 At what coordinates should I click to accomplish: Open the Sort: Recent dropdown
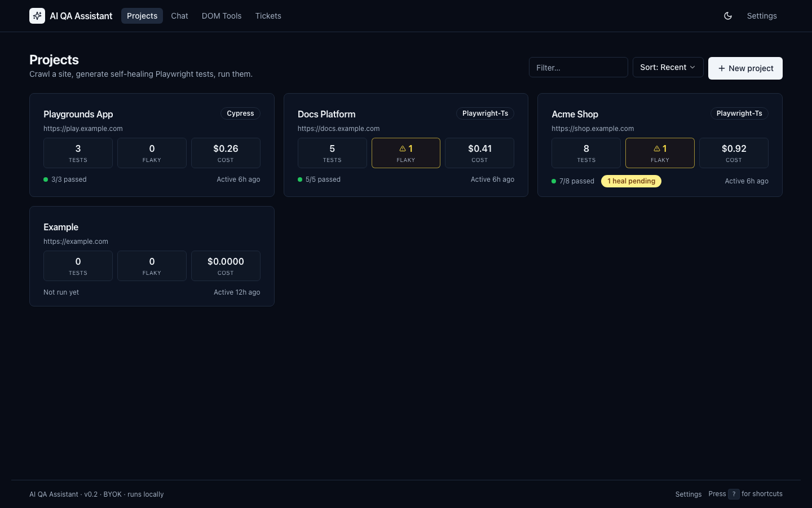click(x=668, y=67)
